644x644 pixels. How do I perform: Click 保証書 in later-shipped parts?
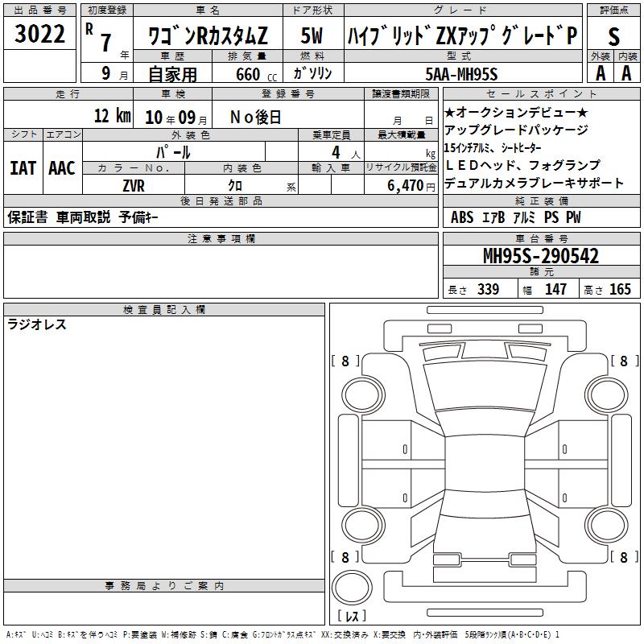27,217
